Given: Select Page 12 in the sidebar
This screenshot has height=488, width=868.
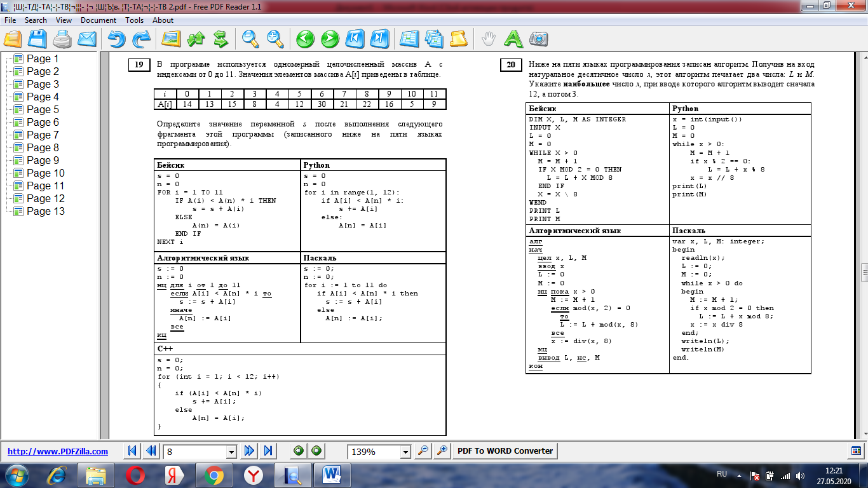Looking at the screenshot, I should coord(46,198).
